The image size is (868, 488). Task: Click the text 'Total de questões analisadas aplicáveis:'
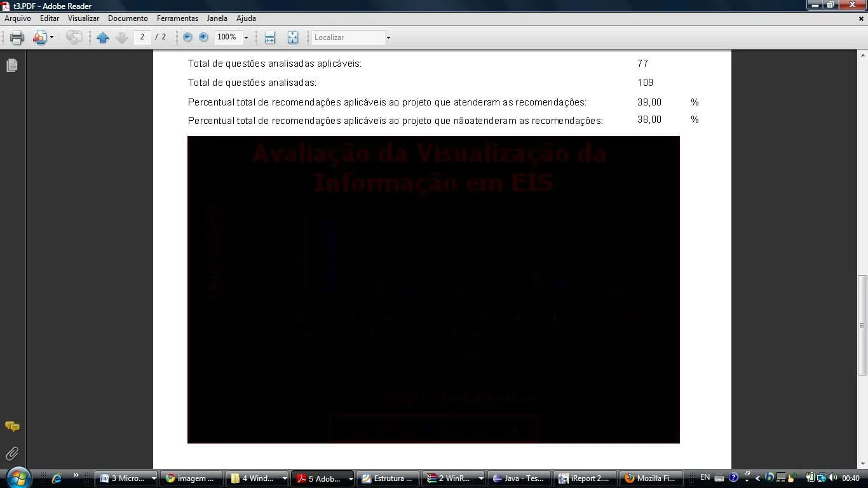[275, 64]
